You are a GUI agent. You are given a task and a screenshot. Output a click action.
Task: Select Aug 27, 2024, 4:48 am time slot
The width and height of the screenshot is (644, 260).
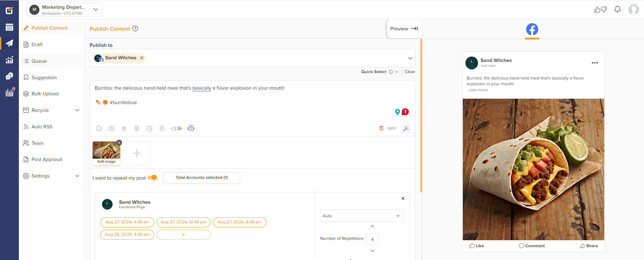[x=127, y=222]
